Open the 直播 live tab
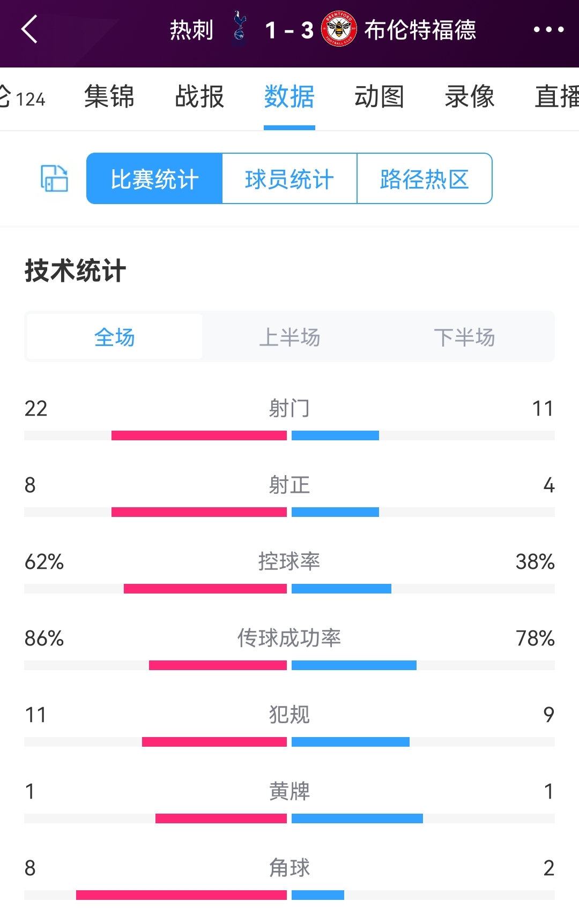This screenshot has height=924, width=579. pos(557,97)
